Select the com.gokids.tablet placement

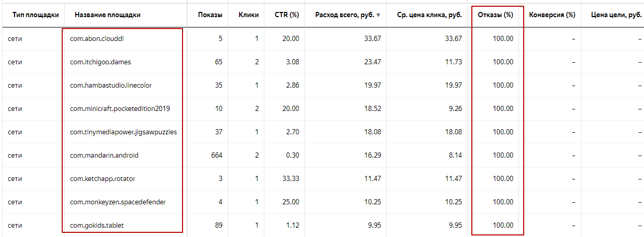97,225
